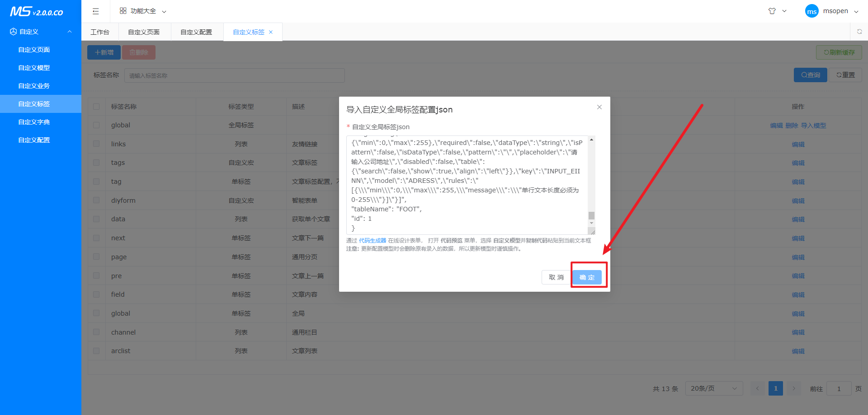Click the theme shirt icon in header
This screenshot has width=868, height=415.
point(772,11)
